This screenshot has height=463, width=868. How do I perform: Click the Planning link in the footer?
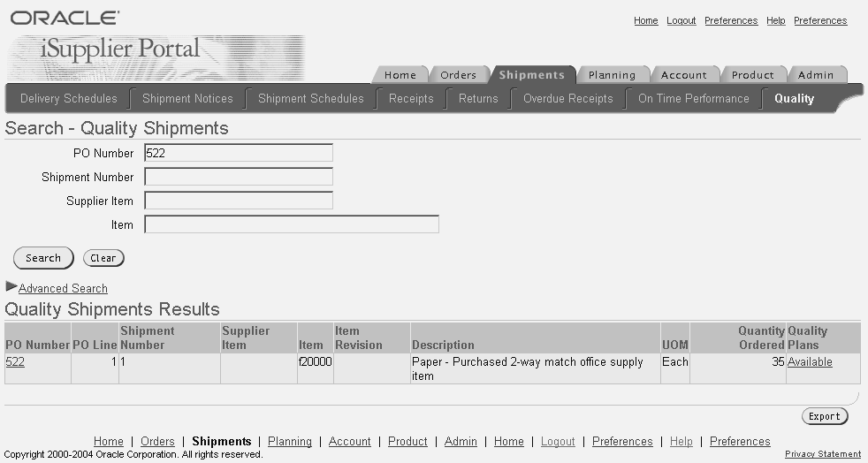pyautogui.click(x=290, y=442)
